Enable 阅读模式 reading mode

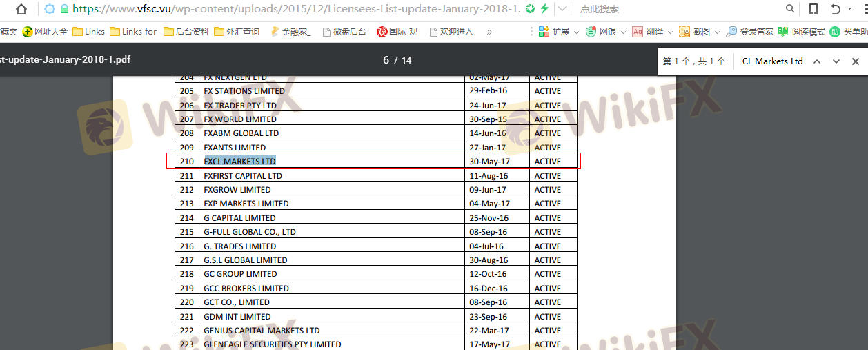(801, 32)
